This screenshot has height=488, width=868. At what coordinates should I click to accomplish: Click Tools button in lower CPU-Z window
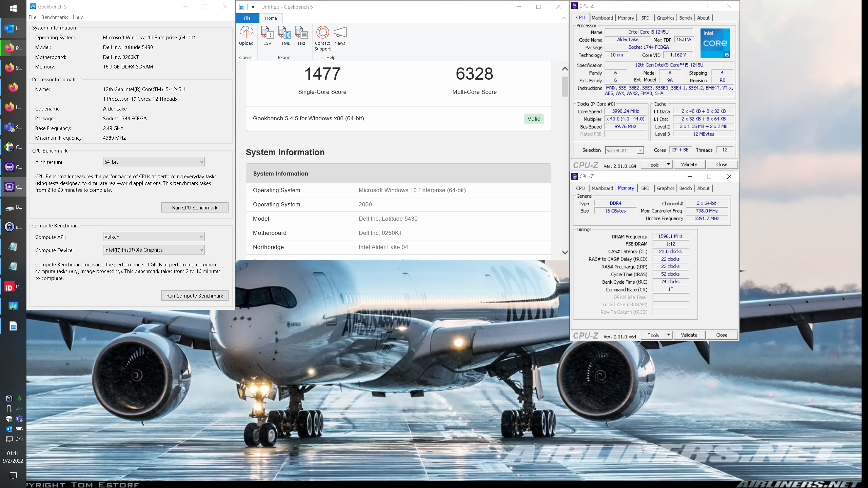[x=653, y=335]
